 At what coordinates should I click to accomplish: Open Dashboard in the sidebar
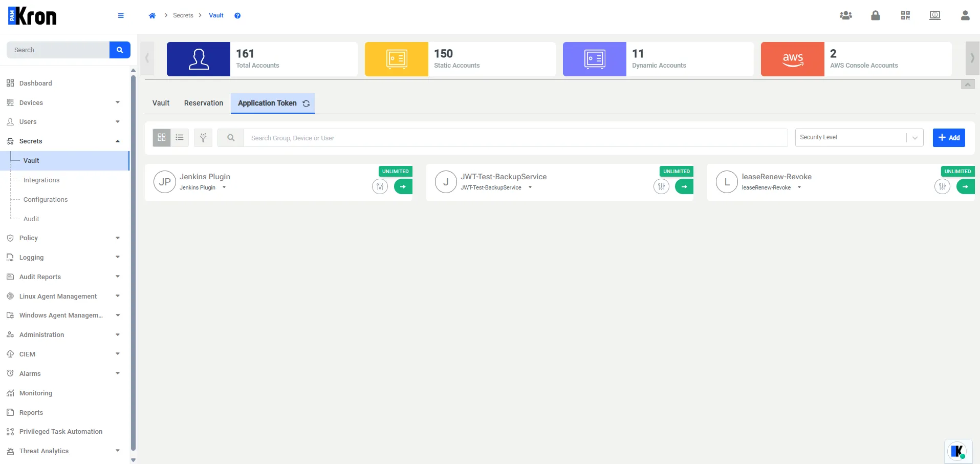click(35, 83)
